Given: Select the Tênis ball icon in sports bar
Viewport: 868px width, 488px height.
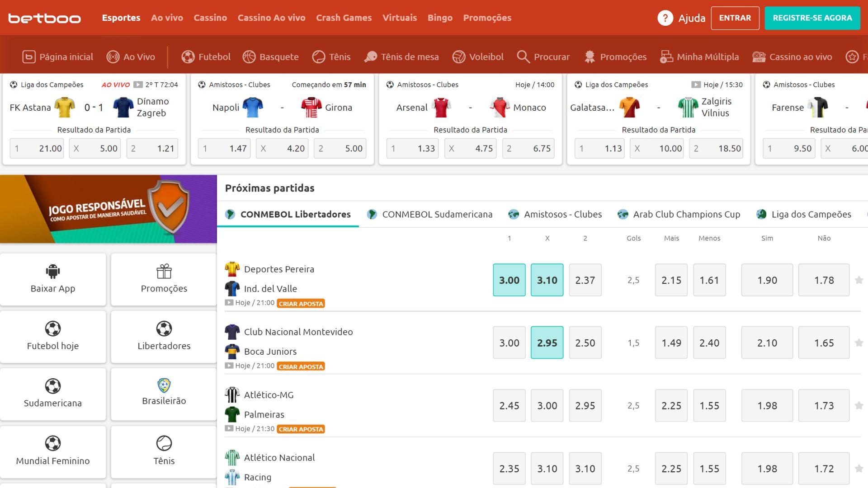Looking at the screenshot, I should pyautogui.click(x=319, y=57).
